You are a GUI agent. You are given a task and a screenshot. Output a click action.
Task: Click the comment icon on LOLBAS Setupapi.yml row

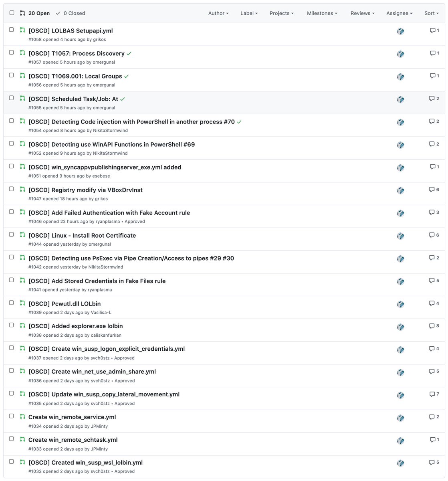coord(434,30)
